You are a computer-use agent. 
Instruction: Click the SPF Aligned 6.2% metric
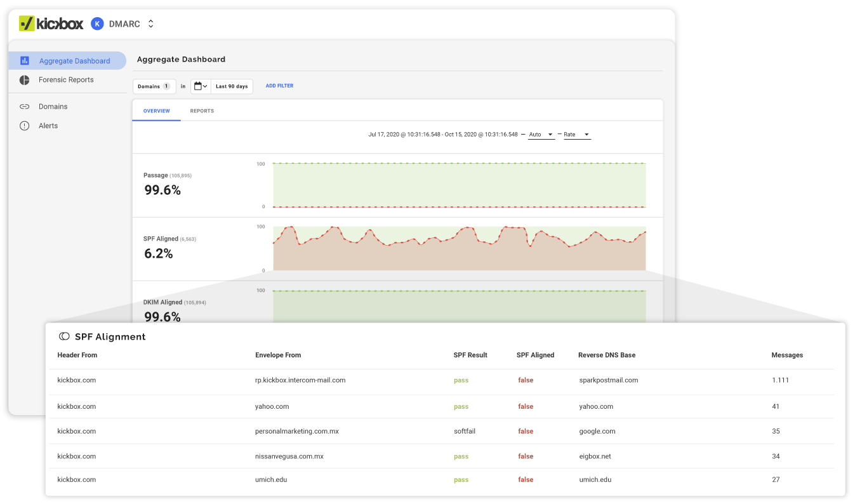click(x=171, y=248)
